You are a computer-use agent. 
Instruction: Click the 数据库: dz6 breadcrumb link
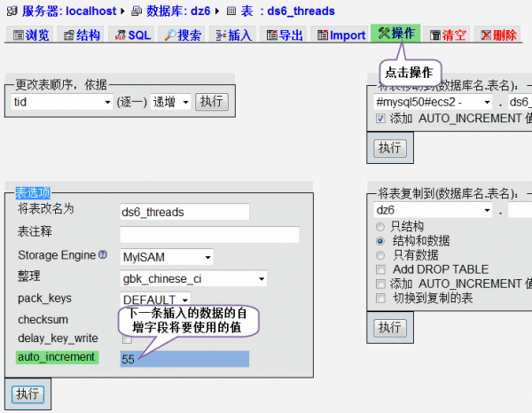(x=178, y=12)
